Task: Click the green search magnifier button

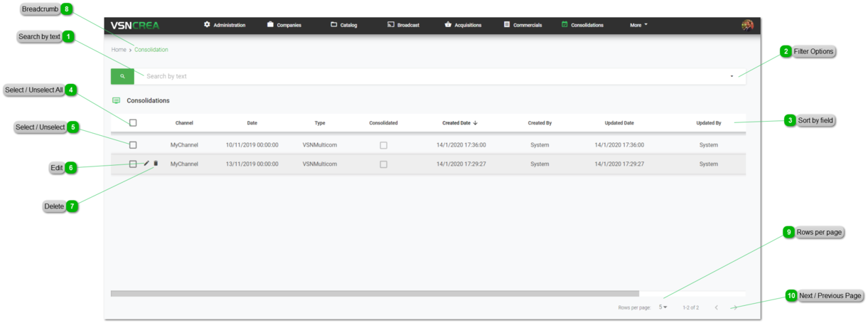Action: 122,76
